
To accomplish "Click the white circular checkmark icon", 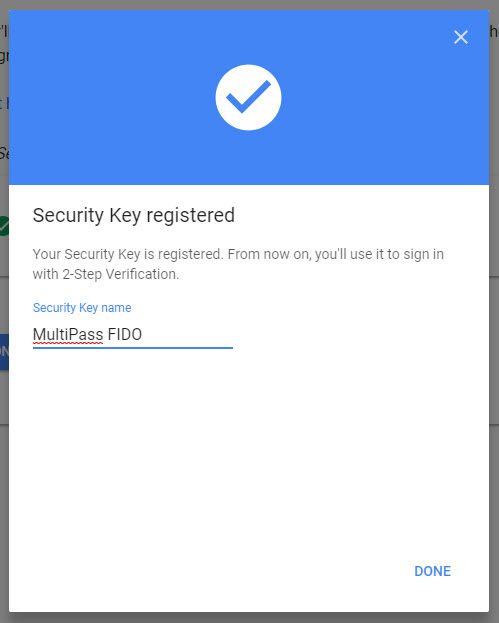I will (248, 97).
